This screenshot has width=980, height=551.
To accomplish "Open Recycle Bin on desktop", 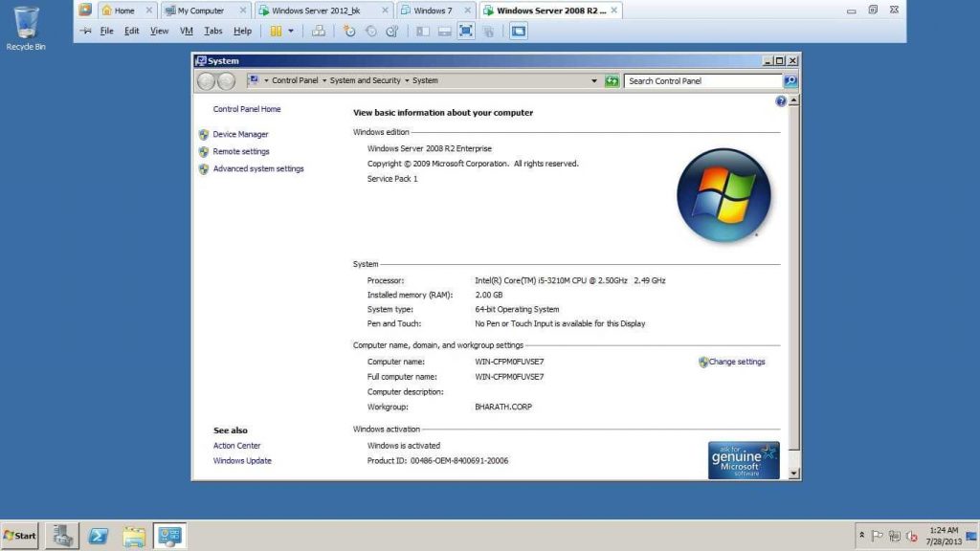I will click(x=26, y=28).
